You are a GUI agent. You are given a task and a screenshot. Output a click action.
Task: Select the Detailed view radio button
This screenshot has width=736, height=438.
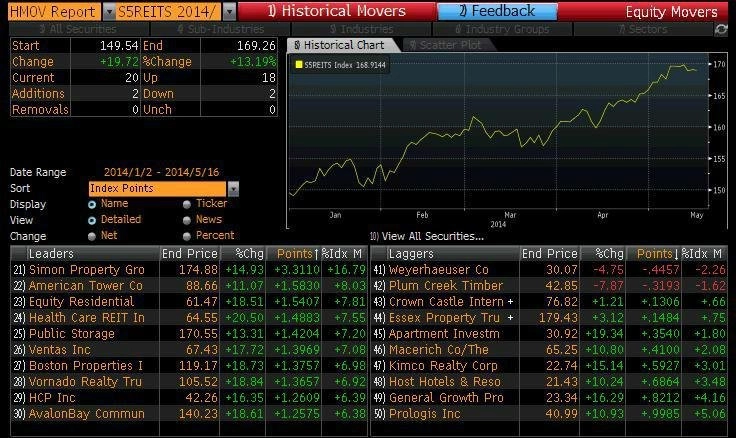click(x=92, y=220)
